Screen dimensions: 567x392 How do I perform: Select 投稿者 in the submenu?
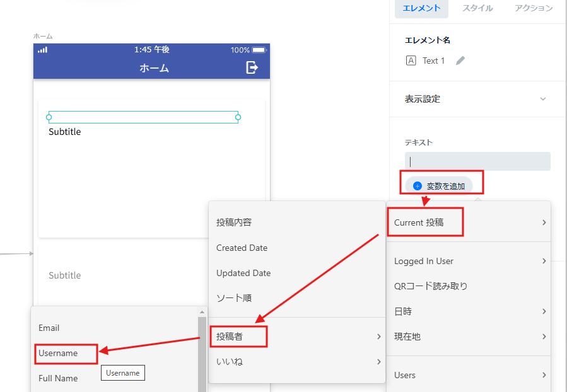297,337
